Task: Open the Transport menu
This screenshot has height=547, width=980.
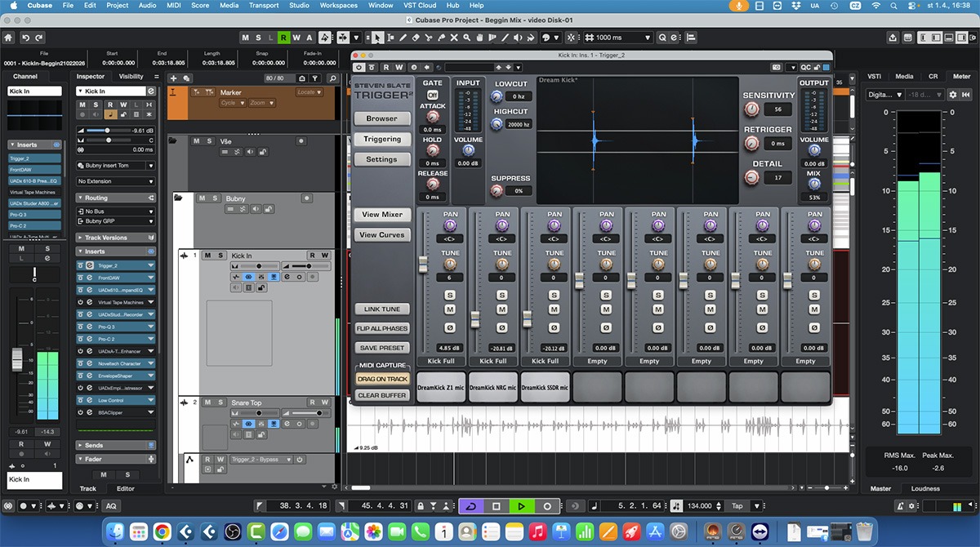Action: pos(264,6)
